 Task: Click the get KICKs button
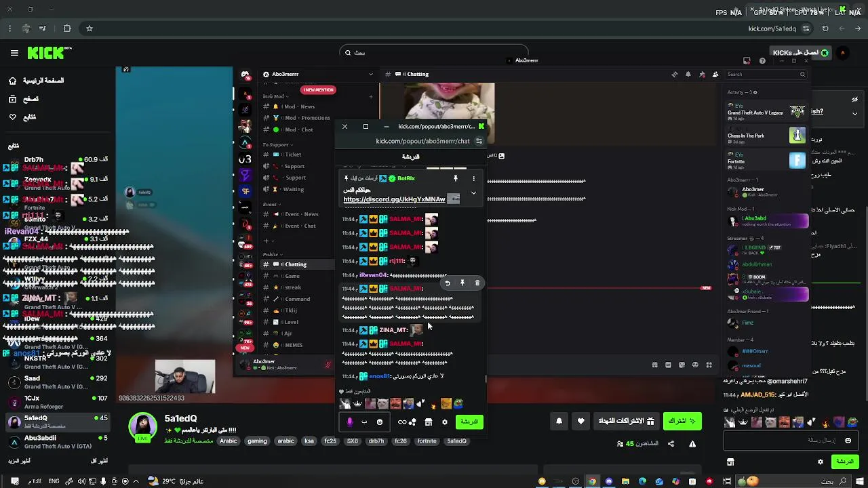coord(801,53)
